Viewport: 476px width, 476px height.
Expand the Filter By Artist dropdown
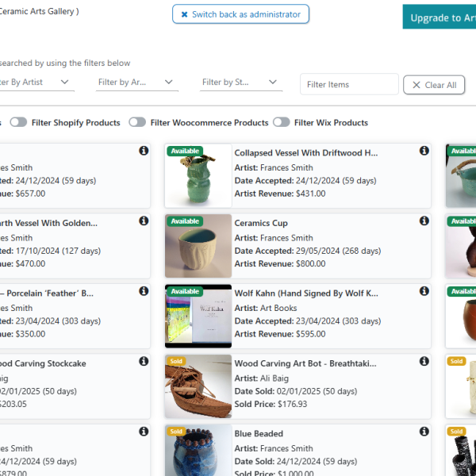tap(36, 82)
